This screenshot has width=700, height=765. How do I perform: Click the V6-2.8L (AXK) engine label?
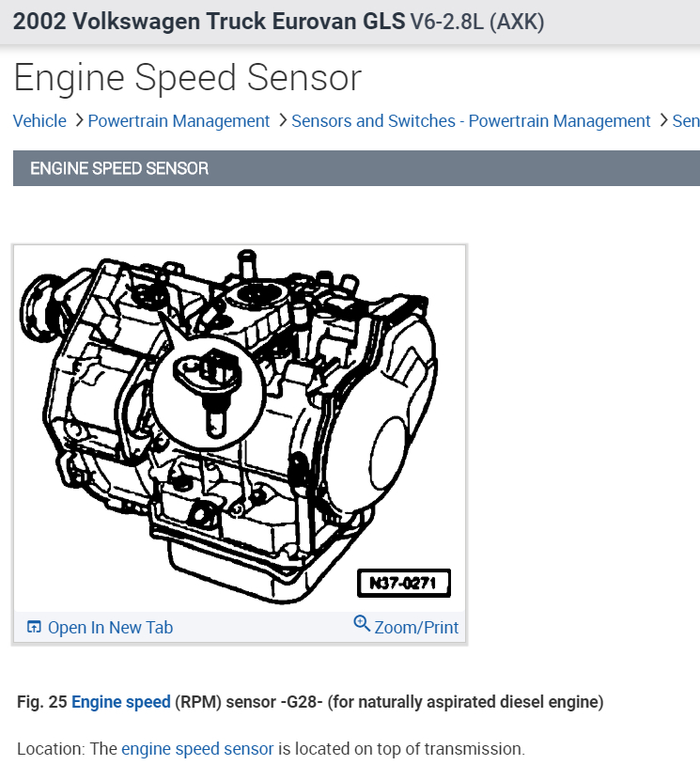click(477, 22)
